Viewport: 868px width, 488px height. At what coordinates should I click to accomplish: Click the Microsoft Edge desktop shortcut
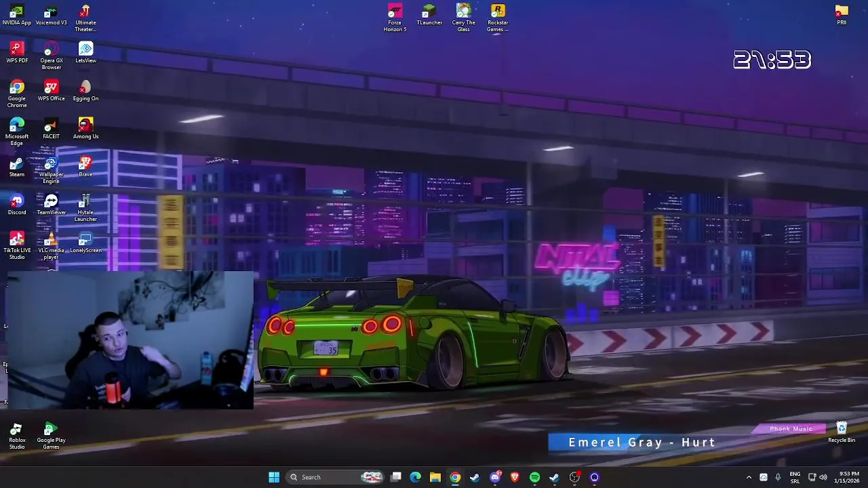[17, 132]
